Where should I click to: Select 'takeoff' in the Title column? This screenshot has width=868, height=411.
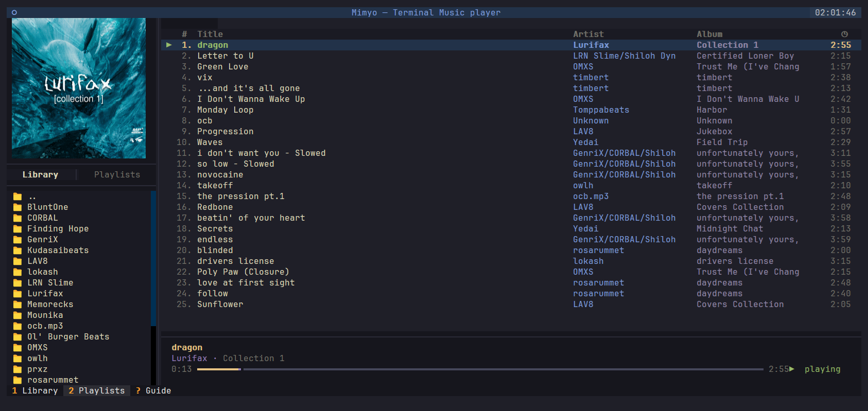[x=215, y=186]
